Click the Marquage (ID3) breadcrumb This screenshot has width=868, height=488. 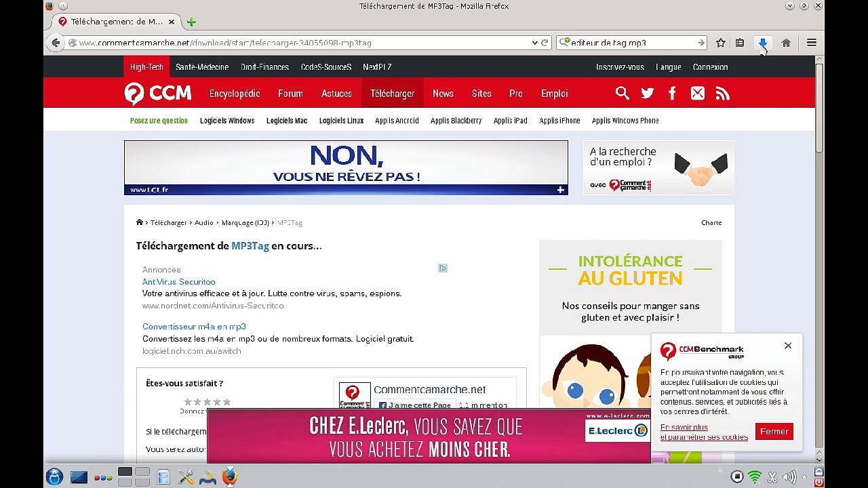coord(245,222)
